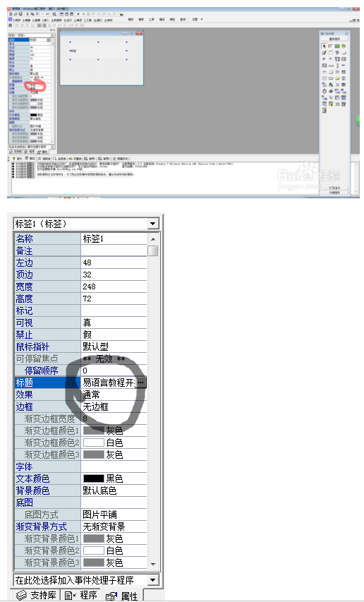This screenshot has width=364, height=602.
Task: Click the 宽度 value 248
Action: click(x=114, y=287)
